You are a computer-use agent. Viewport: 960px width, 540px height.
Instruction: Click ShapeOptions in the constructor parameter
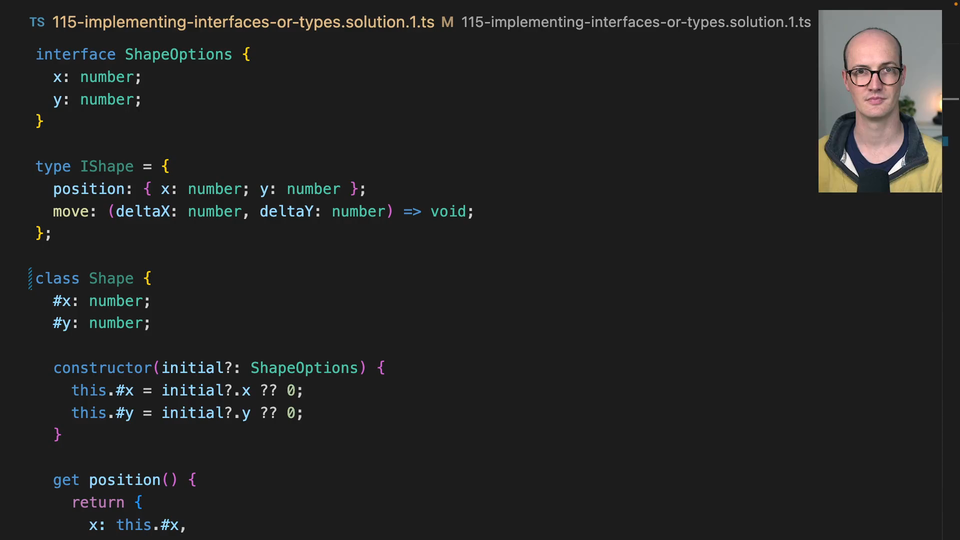click(303, 368)
